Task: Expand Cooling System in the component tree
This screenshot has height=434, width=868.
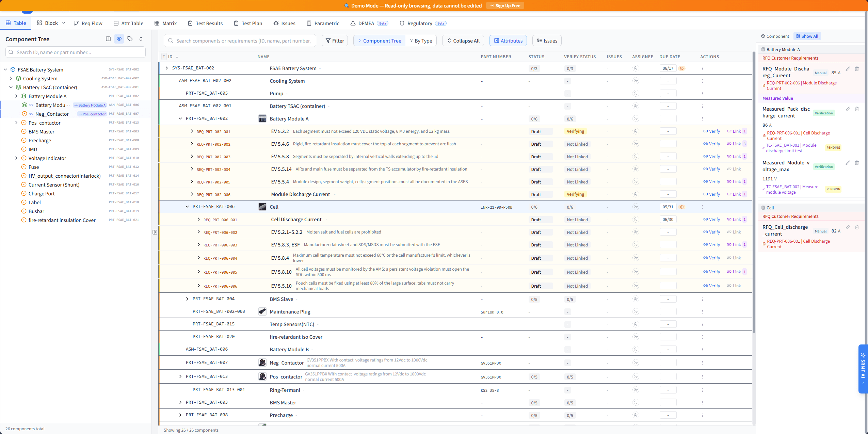Action: (11, 78)
